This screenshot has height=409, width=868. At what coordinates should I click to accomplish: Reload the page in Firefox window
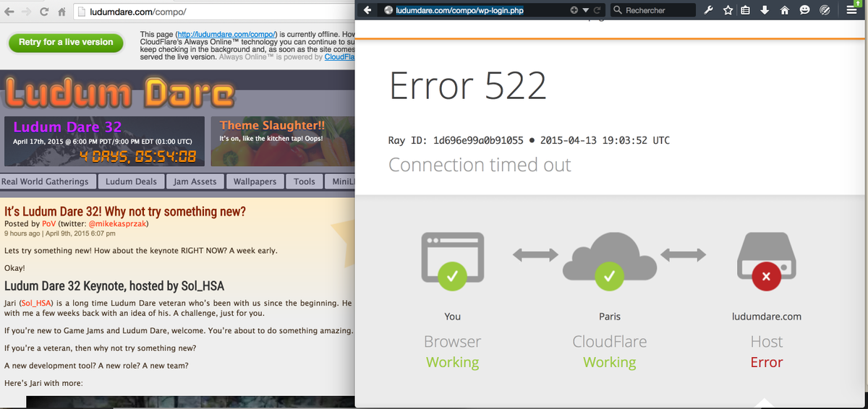pyautogui.click(x=597, y=10)
